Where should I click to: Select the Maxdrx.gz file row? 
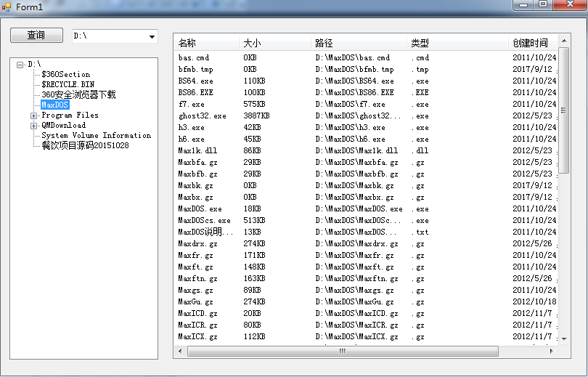[x=366, y=244]
